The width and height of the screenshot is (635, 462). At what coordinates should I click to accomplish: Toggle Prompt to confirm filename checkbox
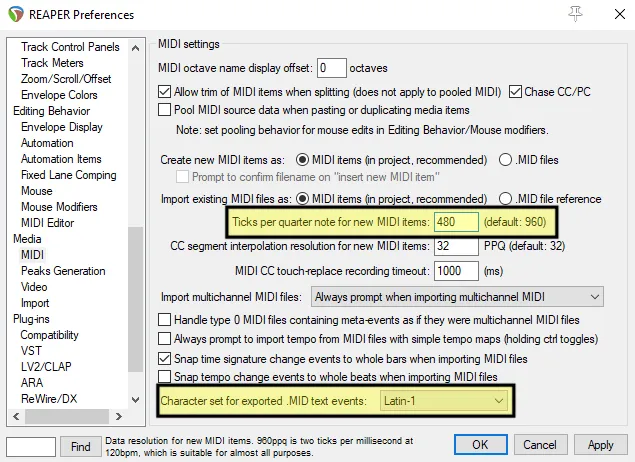pyautogui.click(x=182, y=177)
